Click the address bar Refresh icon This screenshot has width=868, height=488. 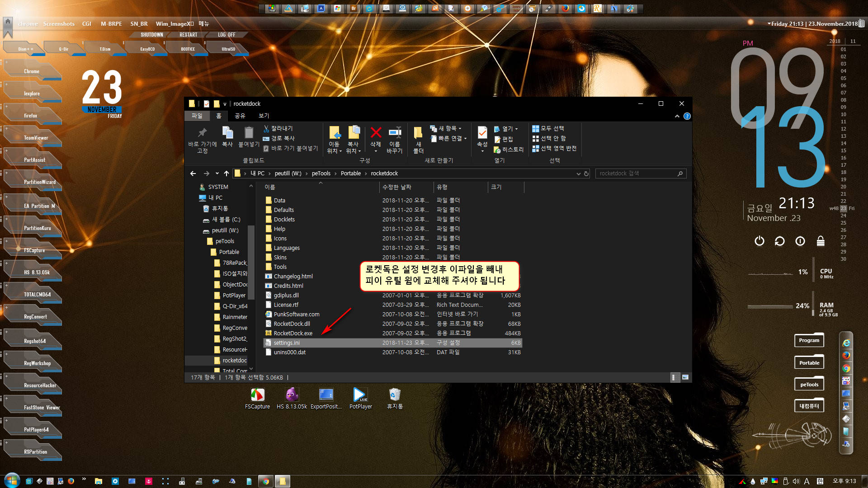(586, 174)
